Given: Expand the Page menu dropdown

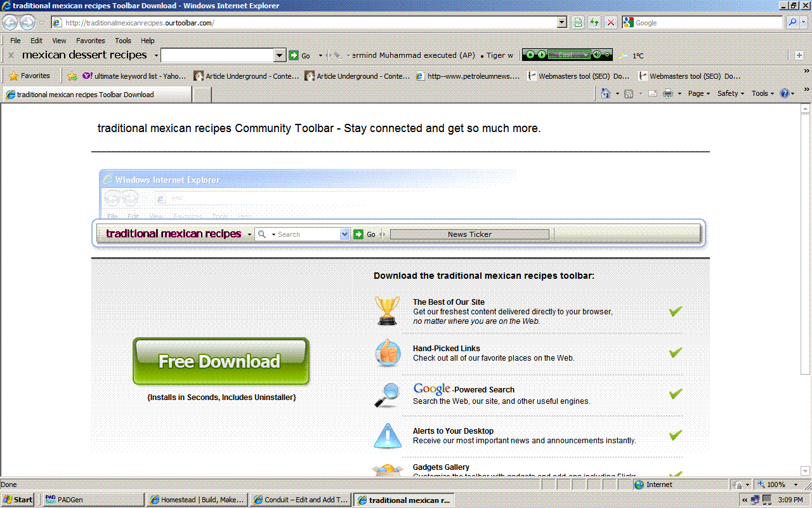Looking at the screenshot, I should (x=699, y=93).
